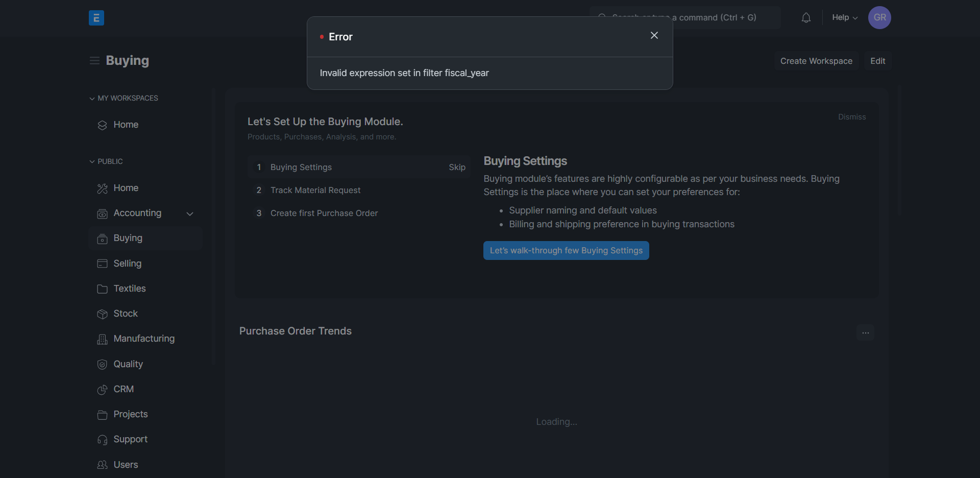This screenshot has height=478, width=980.
Task: Click the Home icon under My Workspaces
Action: pyautogui.click(x=102, y=125)
